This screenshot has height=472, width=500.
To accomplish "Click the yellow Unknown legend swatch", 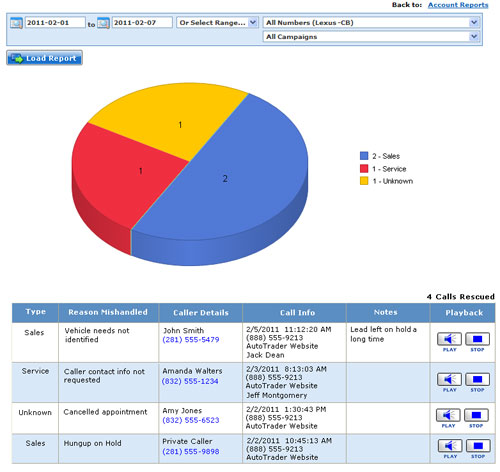I will (364, 181).
